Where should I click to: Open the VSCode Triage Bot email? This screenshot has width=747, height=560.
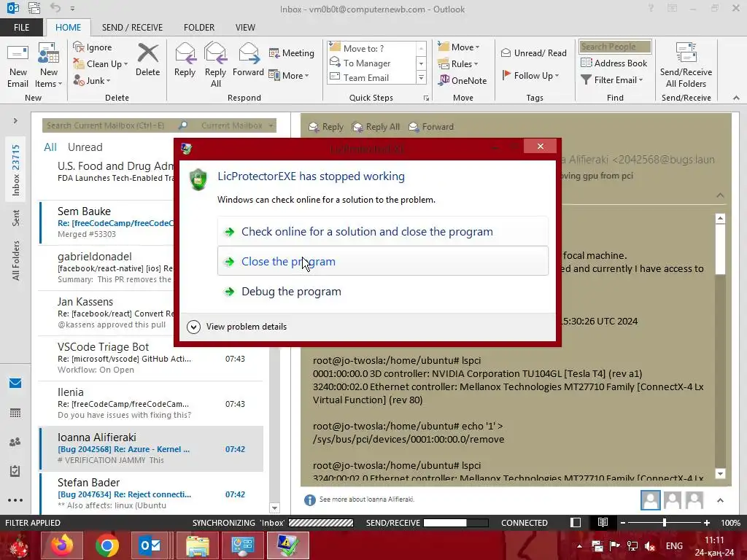coord(151,358)
